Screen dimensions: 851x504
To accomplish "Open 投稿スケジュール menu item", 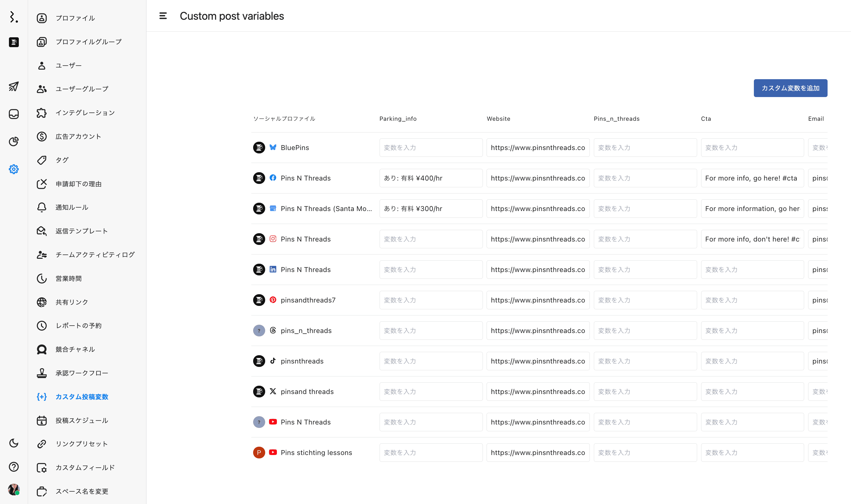I will pyautogui.click(x=82, y=421).
